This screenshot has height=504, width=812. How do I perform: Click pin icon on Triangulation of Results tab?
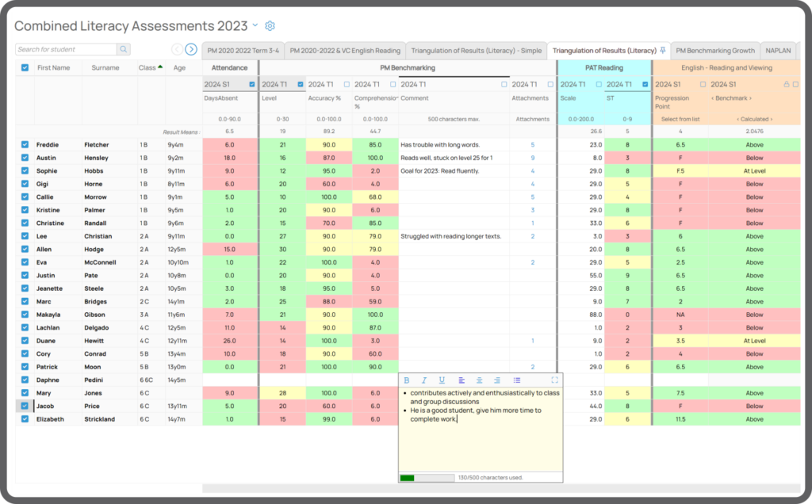(x=662, y=50)
